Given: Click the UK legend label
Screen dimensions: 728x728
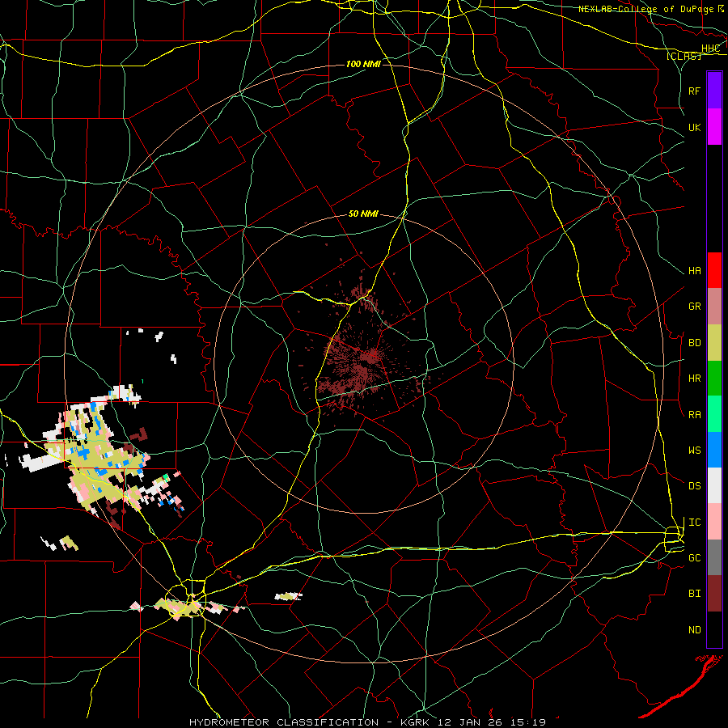Looking at the screenshot, I should (x=695, y=127).
